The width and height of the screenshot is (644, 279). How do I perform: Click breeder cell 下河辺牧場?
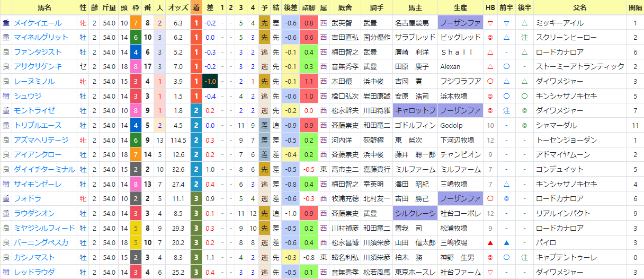click(x=460, y=139)
